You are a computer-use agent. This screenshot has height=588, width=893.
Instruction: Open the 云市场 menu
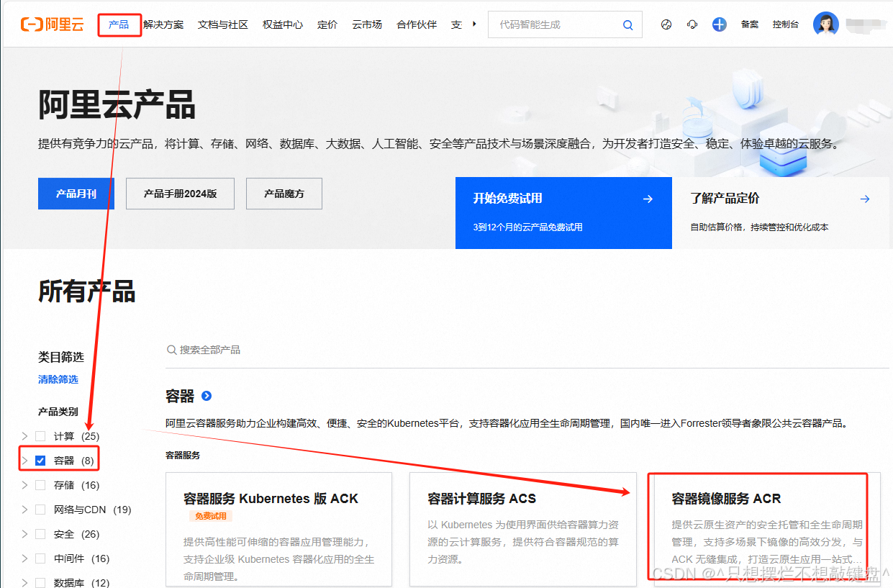tap(367, 24)
